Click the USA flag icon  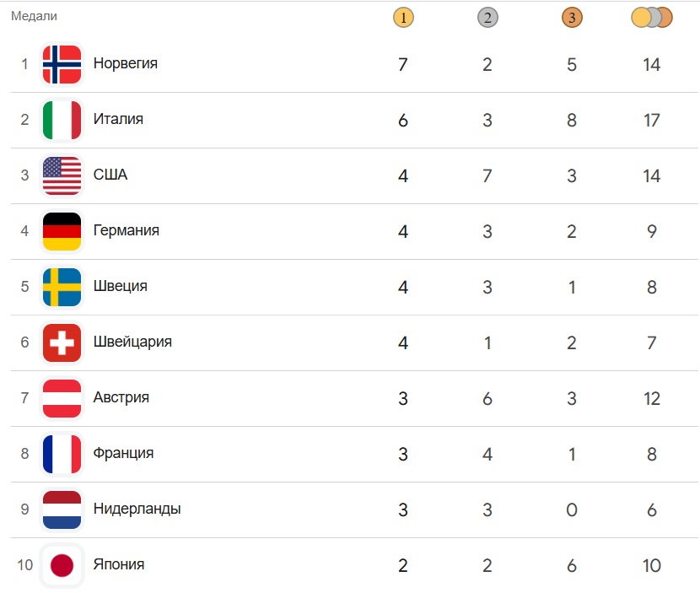62,175
